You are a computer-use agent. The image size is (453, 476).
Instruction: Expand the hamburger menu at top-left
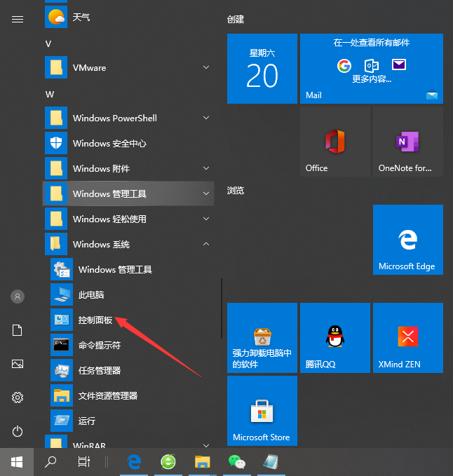point(18,19)
